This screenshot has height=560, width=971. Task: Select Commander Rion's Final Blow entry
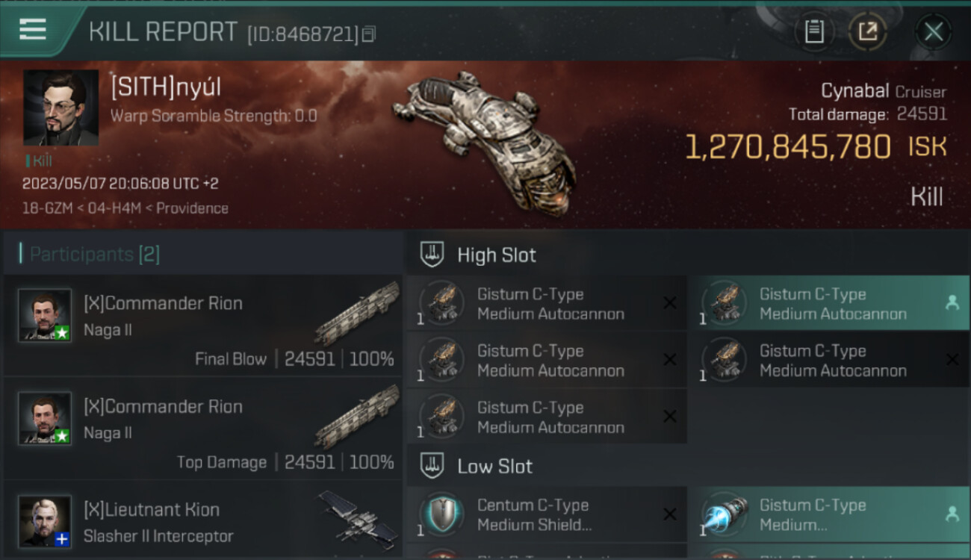(x=203, y=326)
